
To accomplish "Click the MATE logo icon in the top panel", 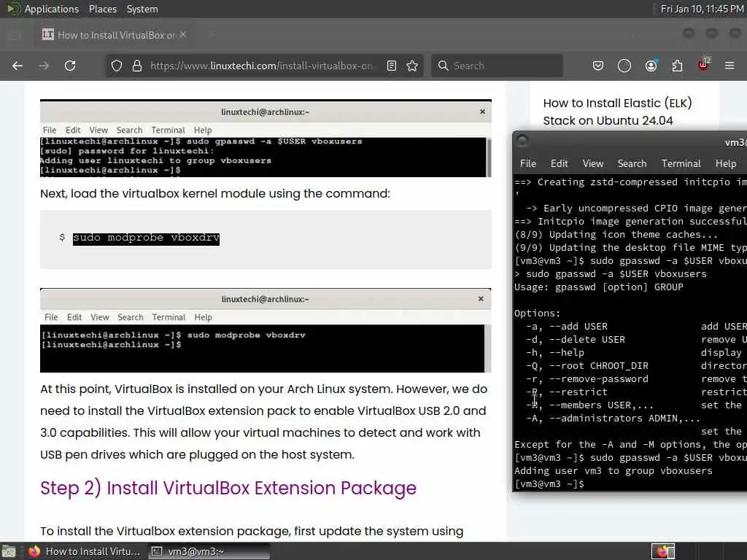I will [13, 9].
